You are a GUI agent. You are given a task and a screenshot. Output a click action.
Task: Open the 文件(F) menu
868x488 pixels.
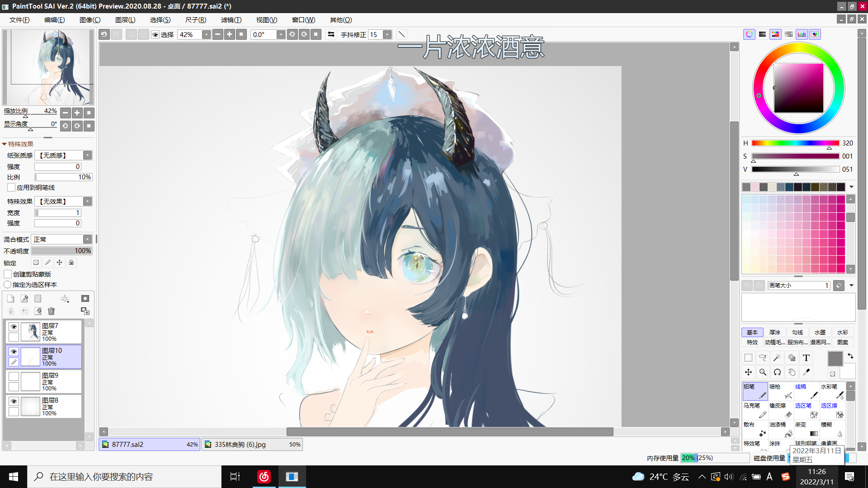tap(19, 20)
